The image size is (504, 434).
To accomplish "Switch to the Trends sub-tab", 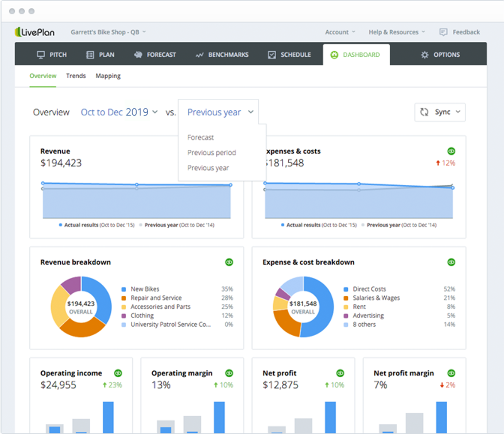I will [76, 76].
